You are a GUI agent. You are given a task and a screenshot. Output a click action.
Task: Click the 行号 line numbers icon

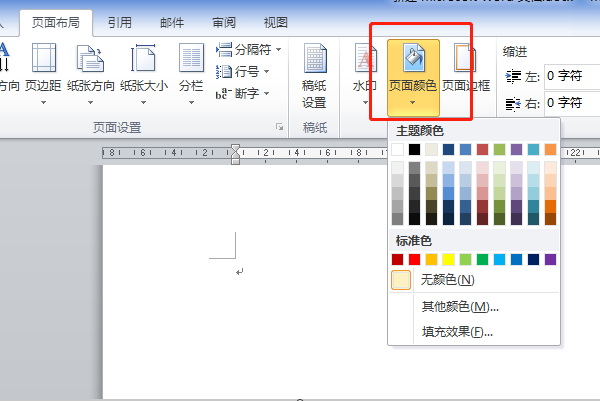point(224,72)
